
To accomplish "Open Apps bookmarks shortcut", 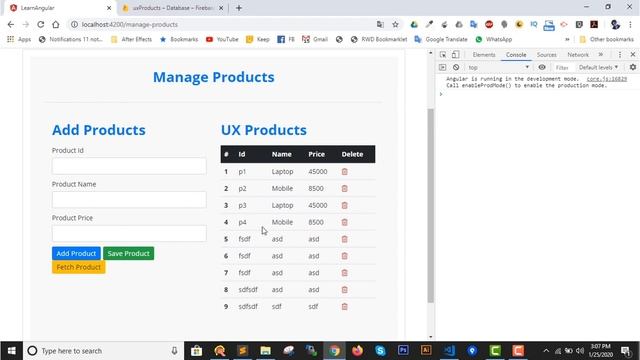I will pyautogui.click(x=19, y=39).
